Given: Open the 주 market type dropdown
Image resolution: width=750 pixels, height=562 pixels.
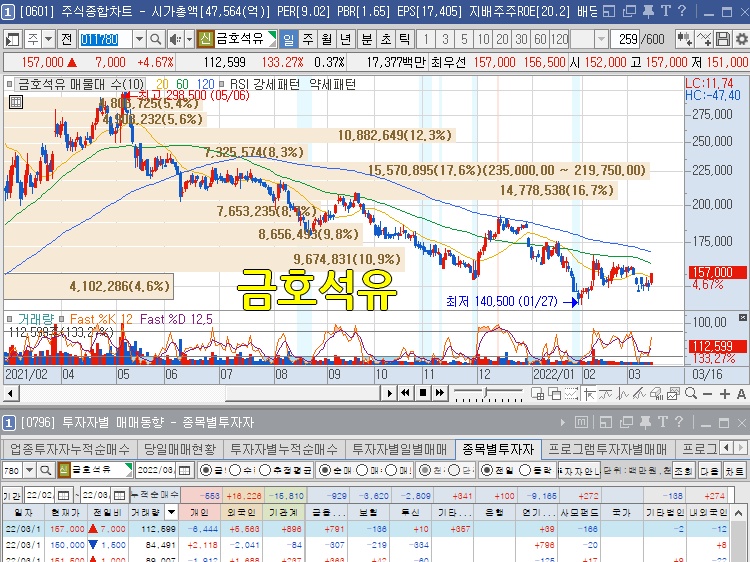Looking at the screenshot, I should click(x=48, y=39).
